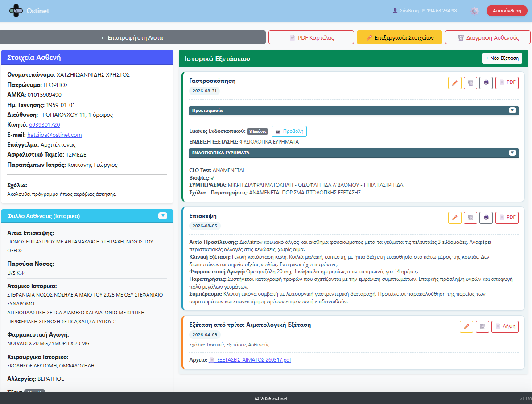Click Επεξεργασία Στοιχείων button

400,37
